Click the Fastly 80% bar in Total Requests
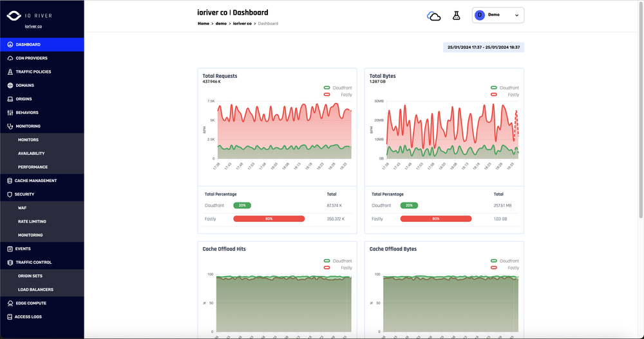Image resolution: width=644 pixels, height=339 pixels. pos(269,219)
